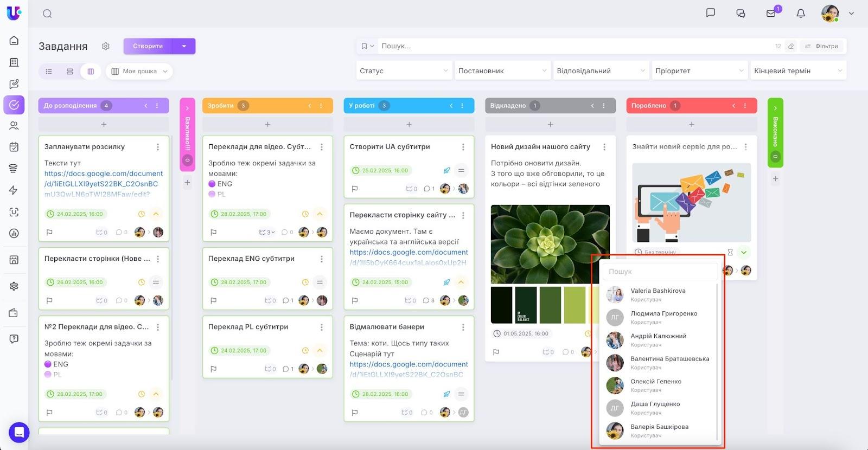Switch to grouped rows view

click(70, 71)
